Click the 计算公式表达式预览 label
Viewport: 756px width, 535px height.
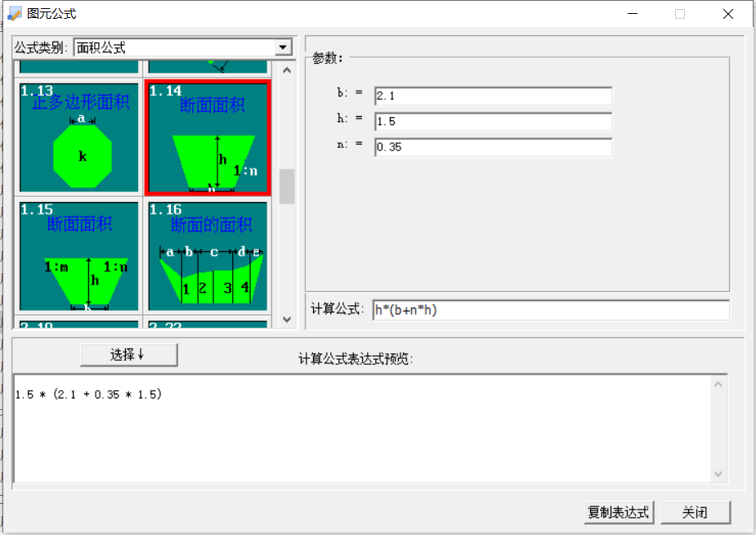click(356, 358)
